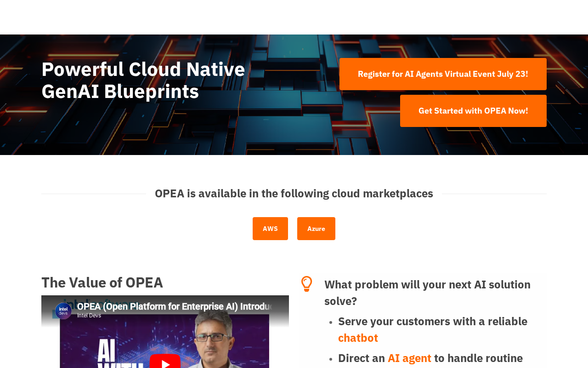Select the 'Serve your customers with a reliable' text
The image size is (588, 368).
(x=433, y=322)
